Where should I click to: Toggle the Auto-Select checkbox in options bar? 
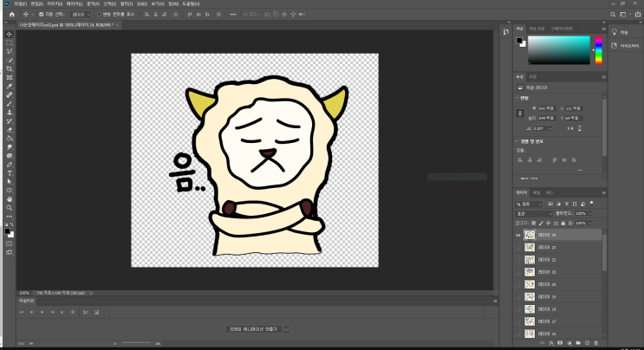point(41,15)
